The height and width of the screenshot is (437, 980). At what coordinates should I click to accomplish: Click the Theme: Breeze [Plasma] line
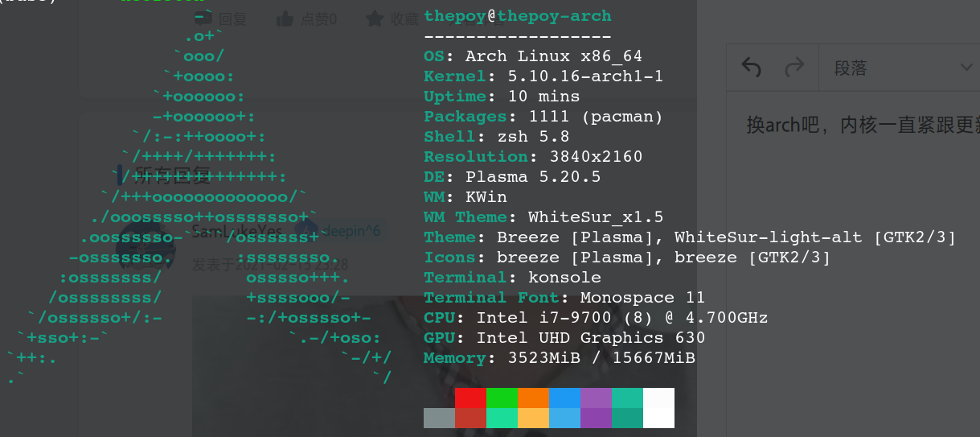coord(690,237)
